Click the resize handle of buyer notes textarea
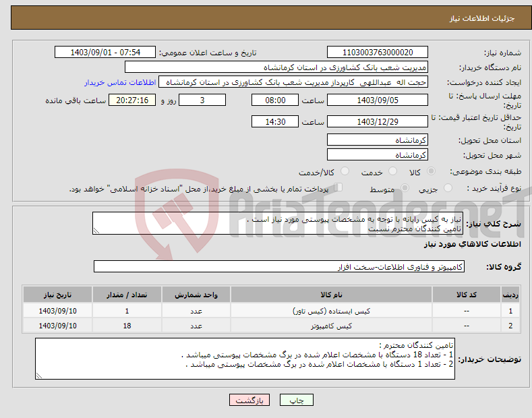 click(x=39, y=376)
